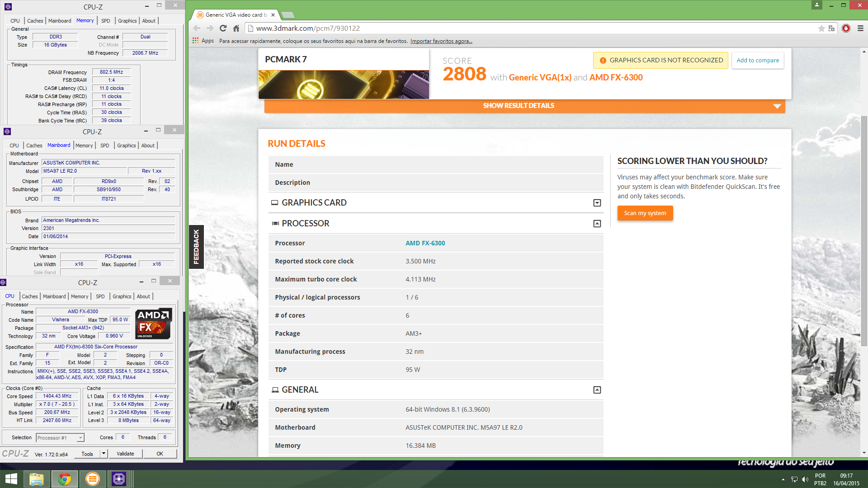
Task: Click the browser page vertical scrollbar
Action: coord(864,231)
